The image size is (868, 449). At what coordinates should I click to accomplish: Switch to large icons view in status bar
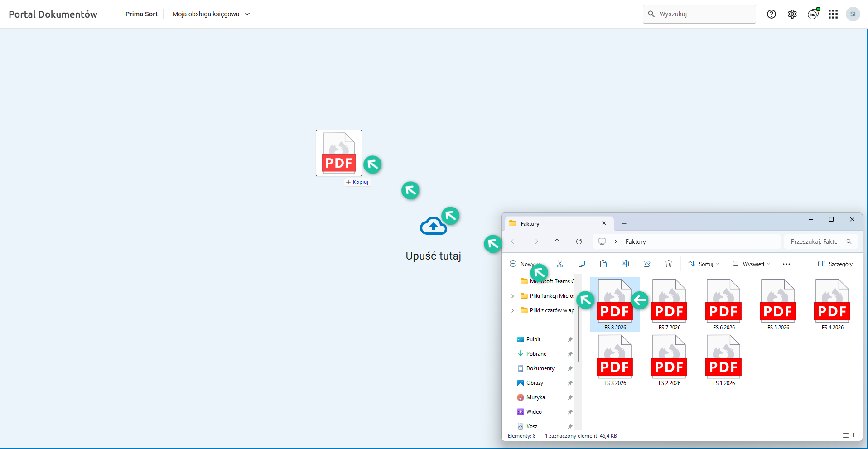point(856,435)
